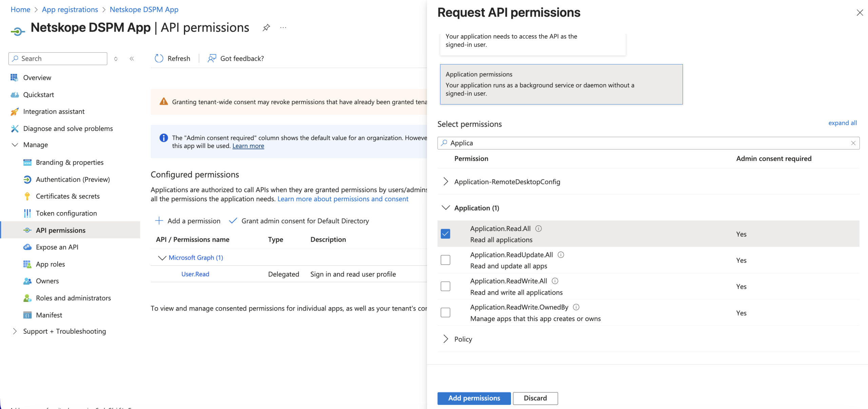The width and height of the screenshot is (868, 409).
Task: Check Application.ReadUpdate.All permission
Action: coord(446,260)
